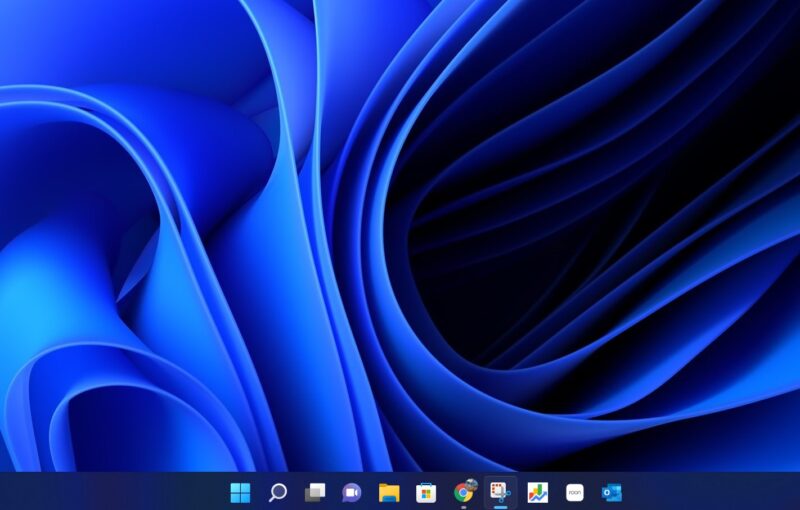The height and width of the screenshot is (510, 800).
Task: Open Task View from taskbar
Action: pyautogui.click(x=315, y=492)
